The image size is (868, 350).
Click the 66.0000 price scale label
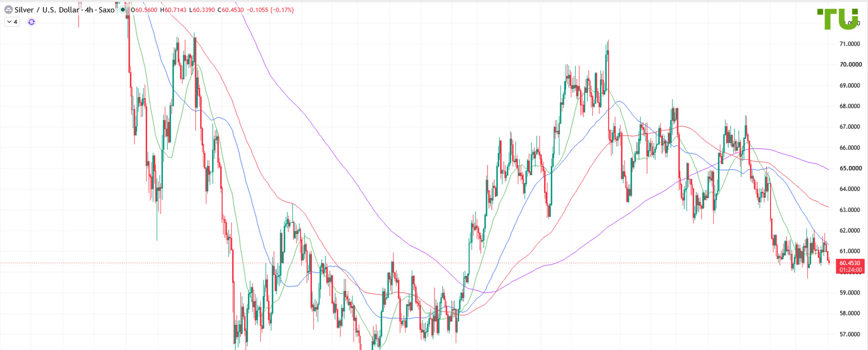coord(850,148)
